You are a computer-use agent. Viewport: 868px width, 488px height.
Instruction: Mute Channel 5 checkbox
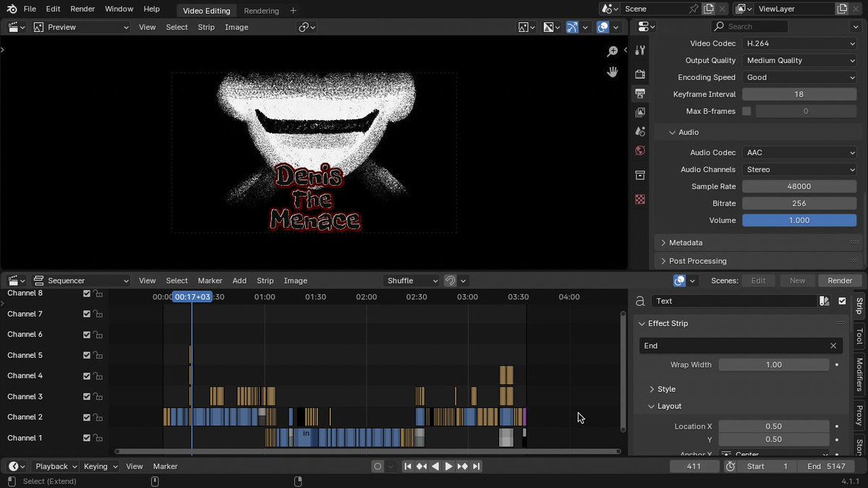87,355
